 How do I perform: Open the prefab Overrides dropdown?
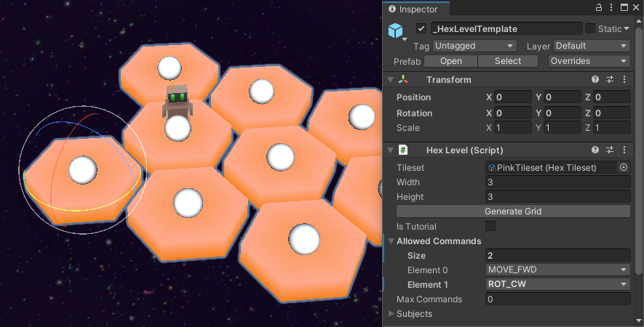point(589,61)
